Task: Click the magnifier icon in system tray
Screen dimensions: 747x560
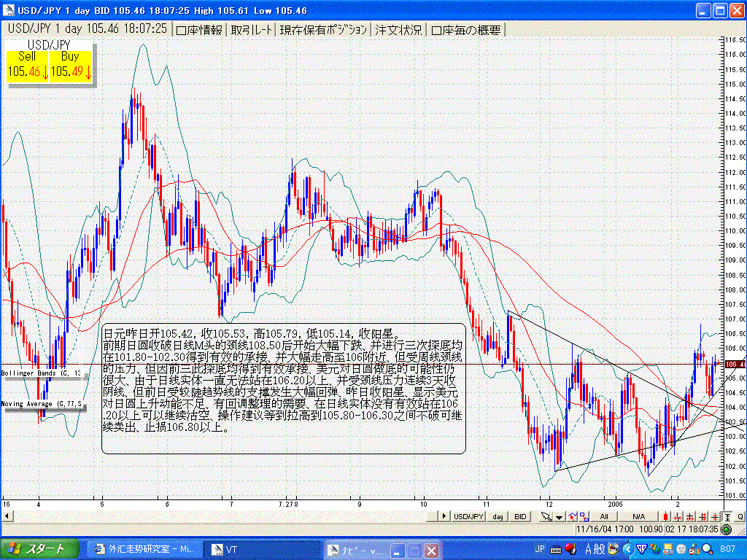Action: (x=708, y=549)
